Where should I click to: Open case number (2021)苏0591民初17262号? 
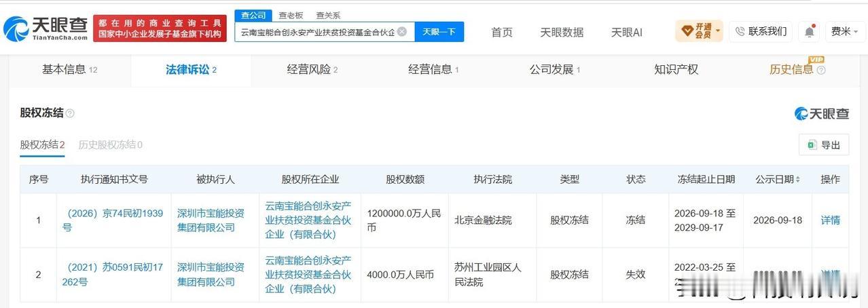pos(112,275)
